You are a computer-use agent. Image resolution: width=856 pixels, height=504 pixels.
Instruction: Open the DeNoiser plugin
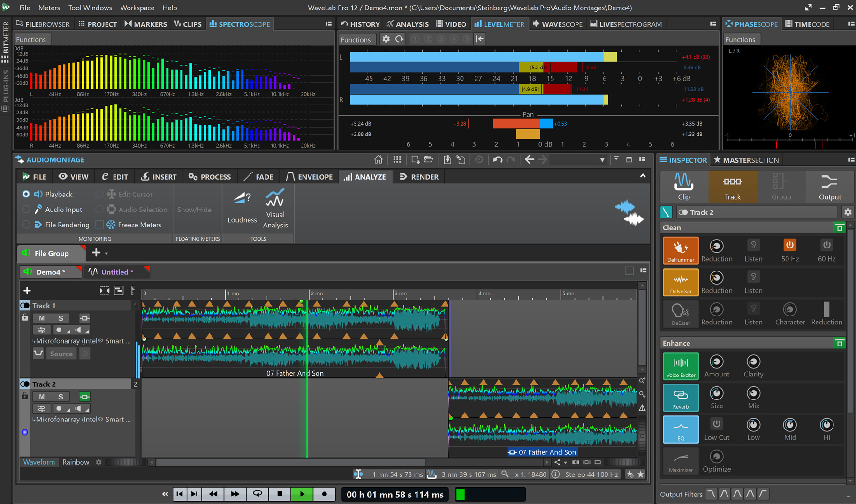[x=680, y=282]
